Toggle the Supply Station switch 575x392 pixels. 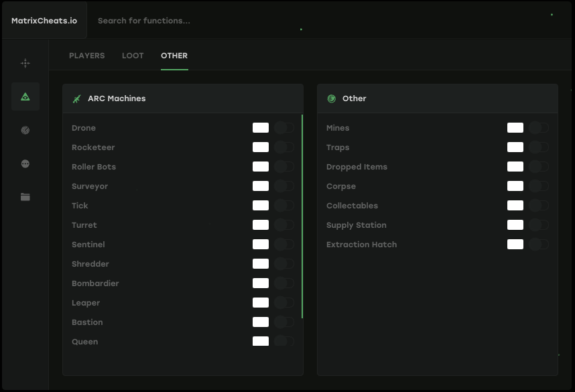(x=539, y=225)
